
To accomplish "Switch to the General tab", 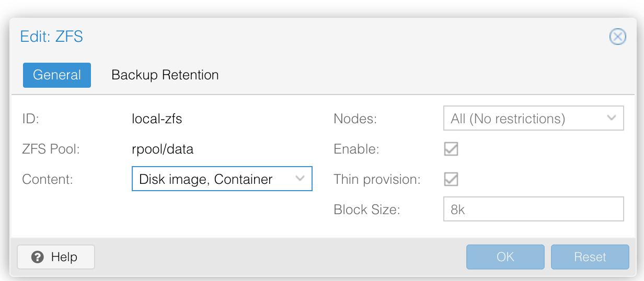I will tap(57, 75).
